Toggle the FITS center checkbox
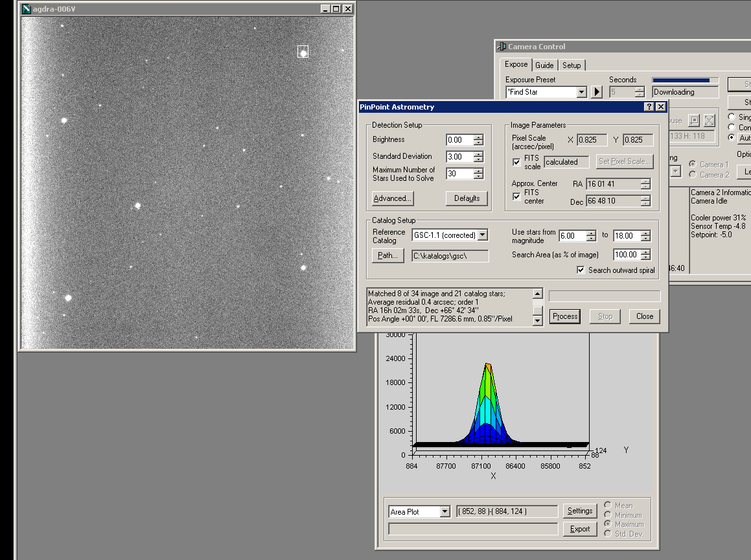 click(x=516, y=196)
